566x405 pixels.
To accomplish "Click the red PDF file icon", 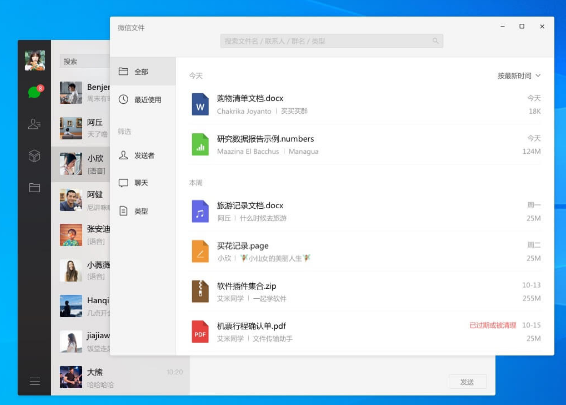I will [x=200, y=332].
